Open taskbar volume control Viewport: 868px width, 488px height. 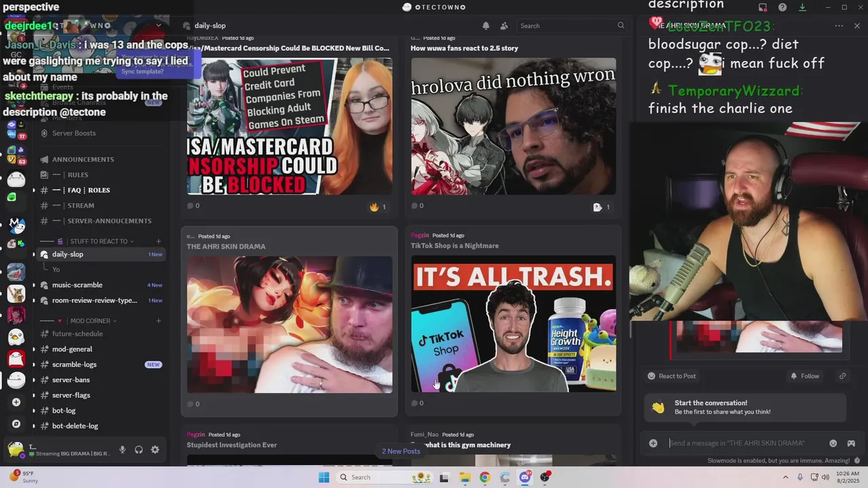pos(825,477)
